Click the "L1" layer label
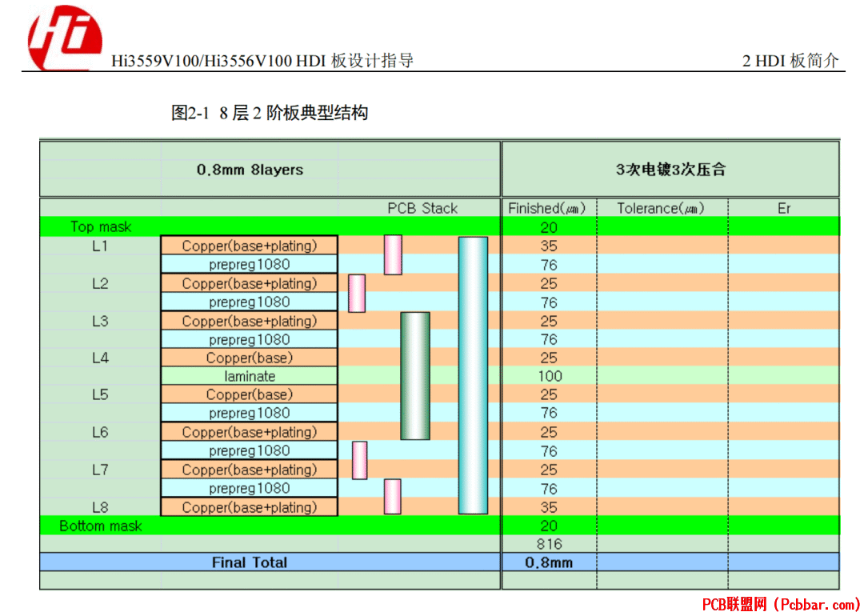The height and width of the screenshot is (616, 864). (100, 246)
